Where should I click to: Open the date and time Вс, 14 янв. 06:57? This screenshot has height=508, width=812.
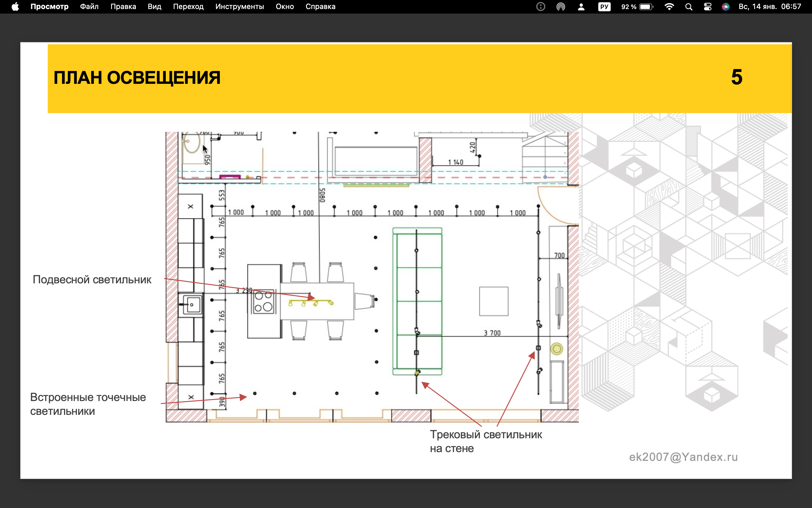click(x=770, y=7)
